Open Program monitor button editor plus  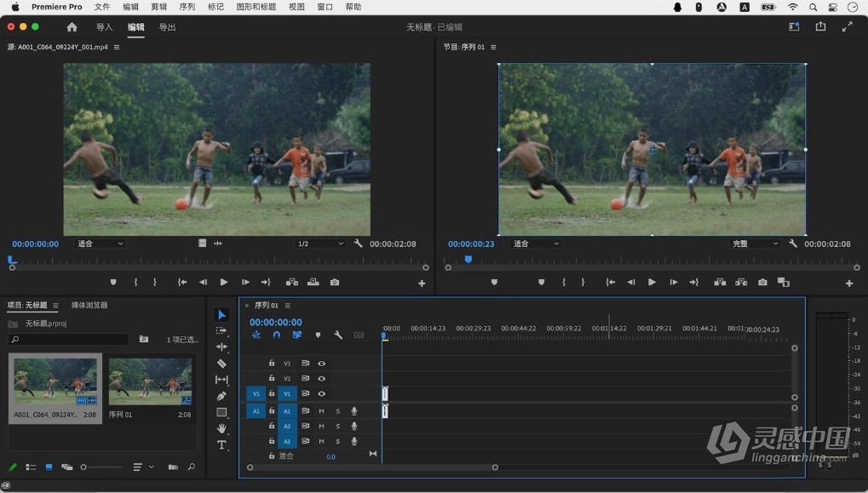849,284
